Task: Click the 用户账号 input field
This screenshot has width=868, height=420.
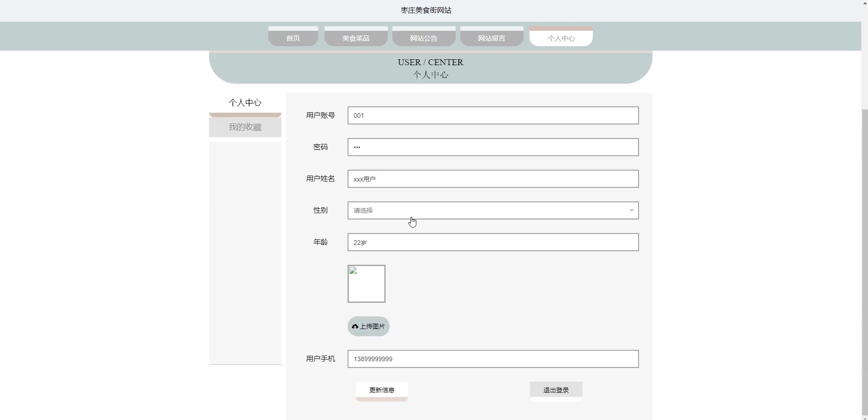Action: tap(493, 115)
